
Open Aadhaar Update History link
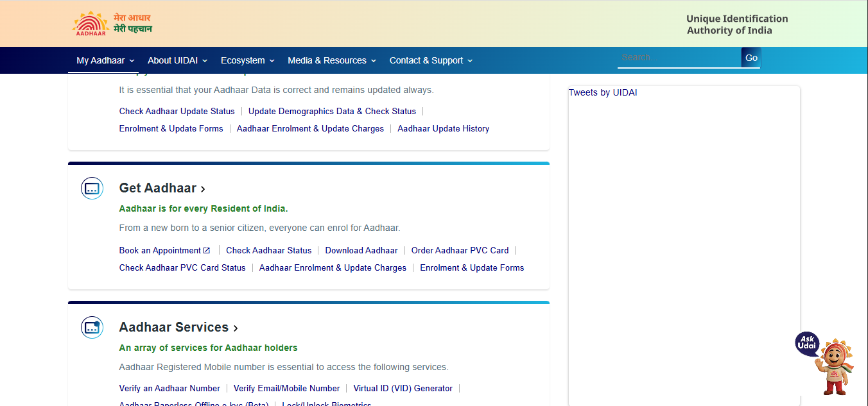[443, 128]
